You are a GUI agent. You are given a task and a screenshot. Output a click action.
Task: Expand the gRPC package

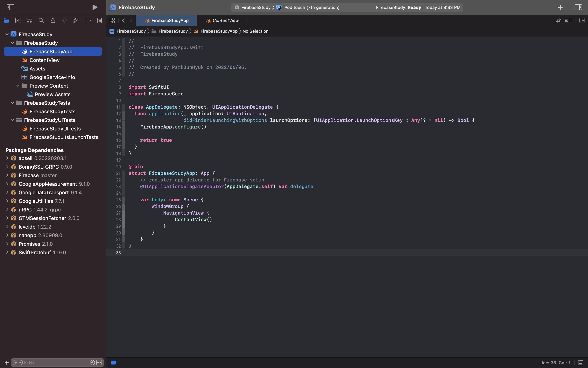pyautogui.click(x=7, y=210)
